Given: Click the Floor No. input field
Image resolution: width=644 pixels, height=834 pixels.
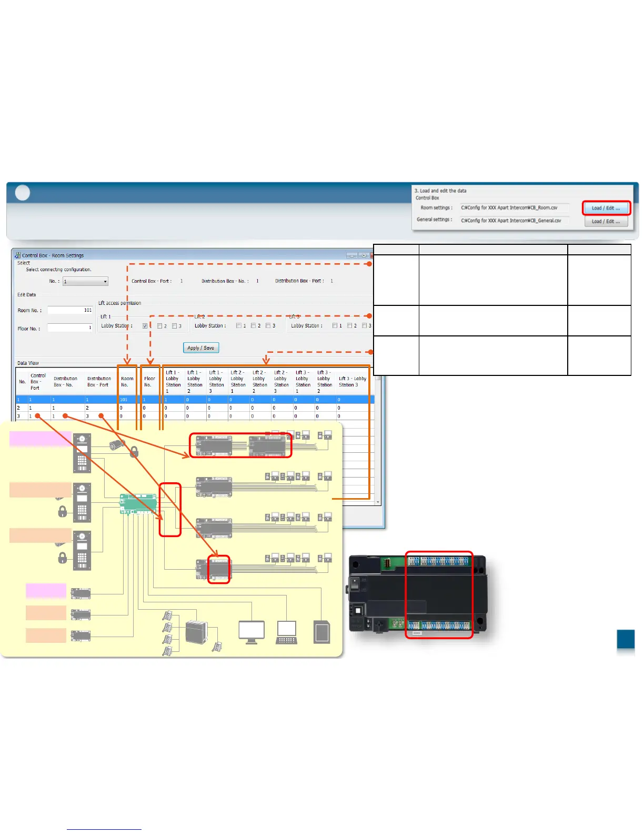Looking at the screenshot, I should [70, 328].
